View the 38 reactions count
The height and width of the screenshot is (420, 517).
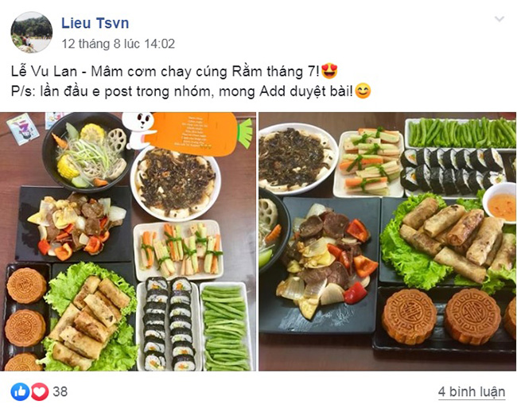coord(60,391)
